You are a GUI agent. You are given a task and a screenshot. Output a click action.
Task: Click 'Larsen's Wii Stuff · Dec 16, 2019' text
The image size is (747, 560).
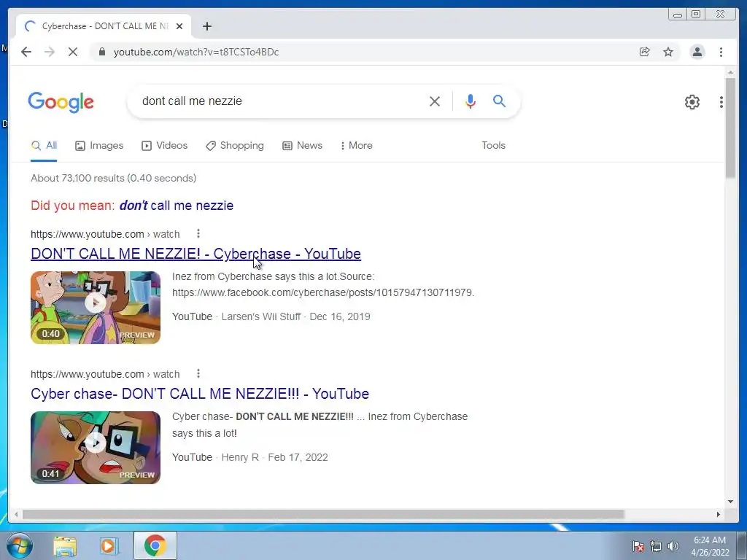click(x=295, y=316)
